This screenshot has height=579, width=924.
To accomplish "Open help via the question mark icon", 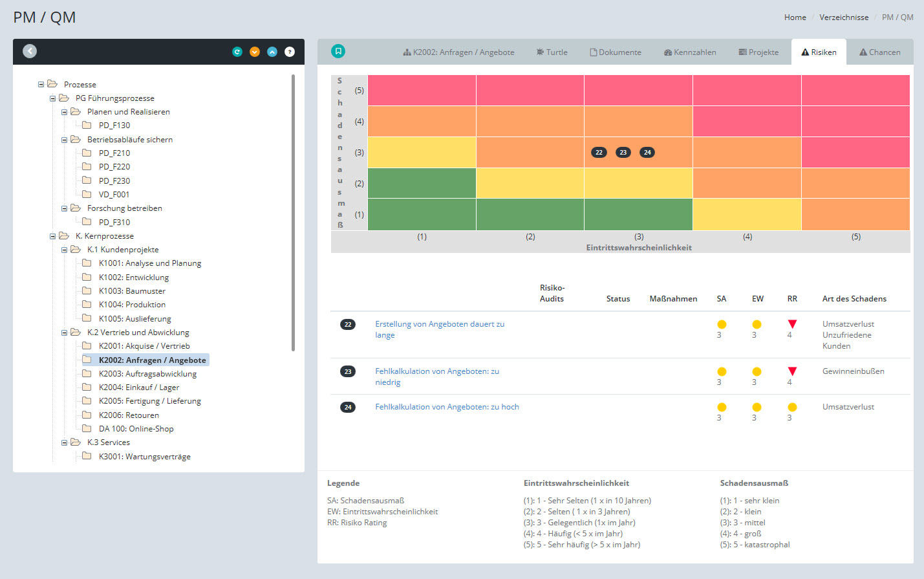I will pyautogui.click(x=290, y=52).
